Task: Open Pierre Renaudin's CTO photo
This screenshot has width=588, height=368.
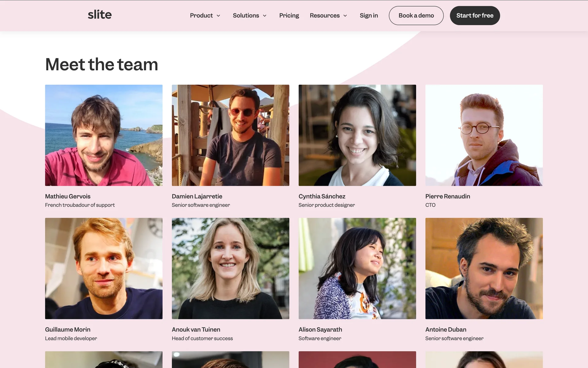Action: [x=484, y=135]
